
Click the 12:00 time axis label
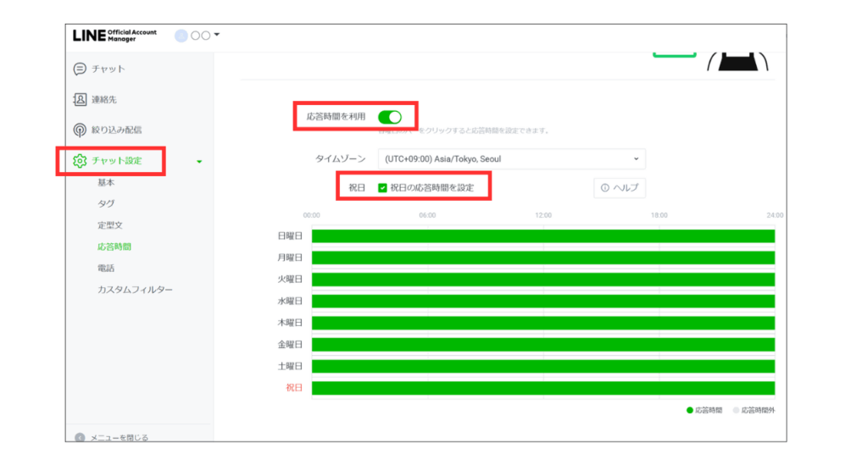click(543, 216)
